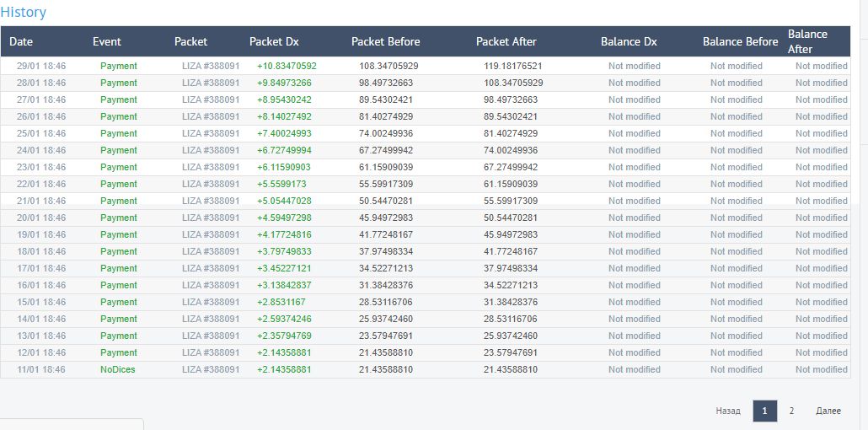Click the Balance After column header

point(808,41)
